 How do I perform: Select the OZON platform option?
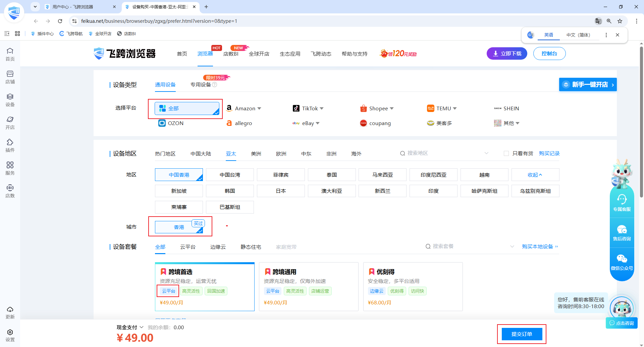(x=171, y=123)
